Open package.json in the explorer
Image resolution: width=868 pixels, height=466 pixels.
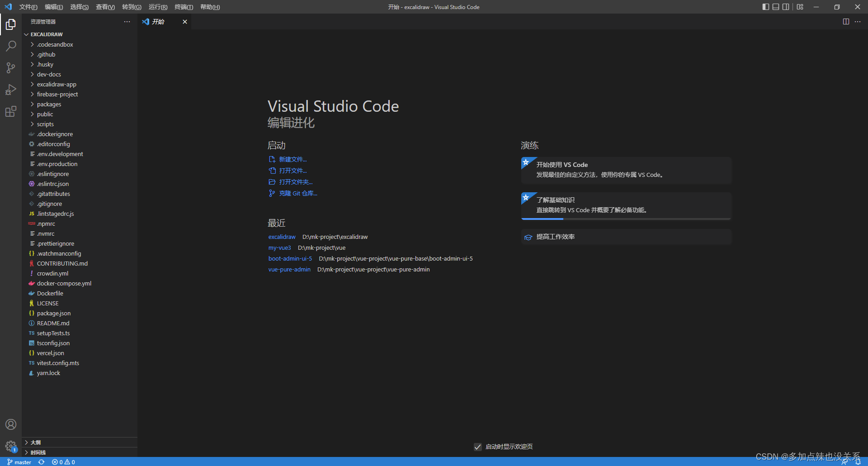[79, 313]
